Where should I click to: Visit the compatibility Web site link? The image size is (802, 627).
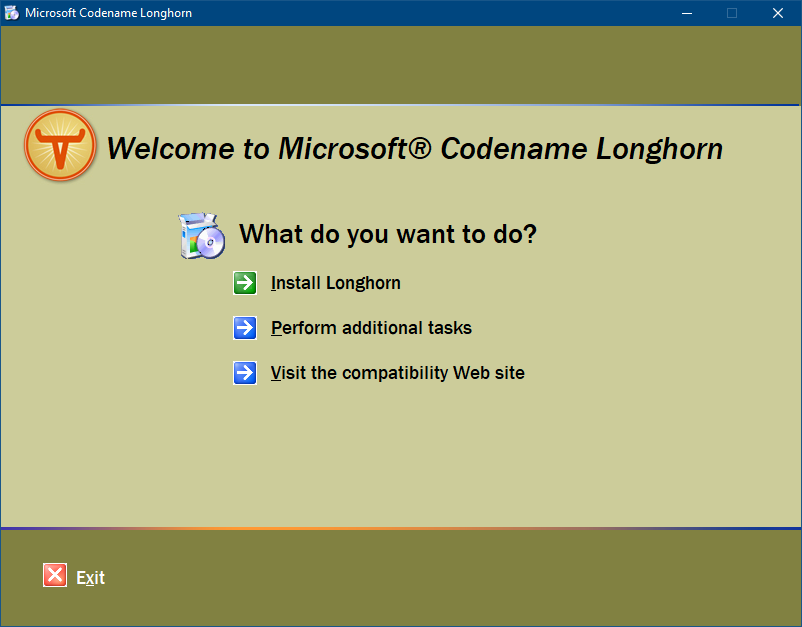[397, 373]
